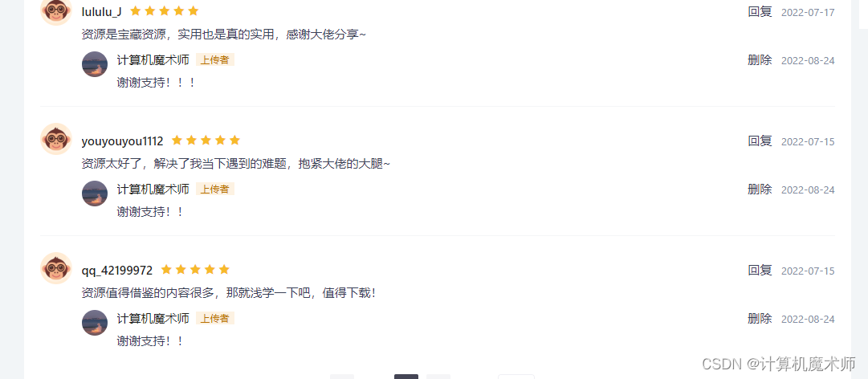Click the 上传者 badge in the first reply

point(214,59)
